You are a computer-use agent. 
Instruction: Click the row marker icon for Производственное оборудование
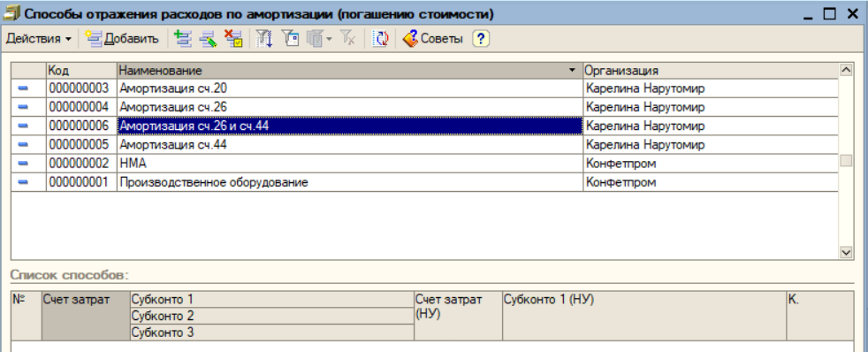pyautogui.click(x=23, y=183)
